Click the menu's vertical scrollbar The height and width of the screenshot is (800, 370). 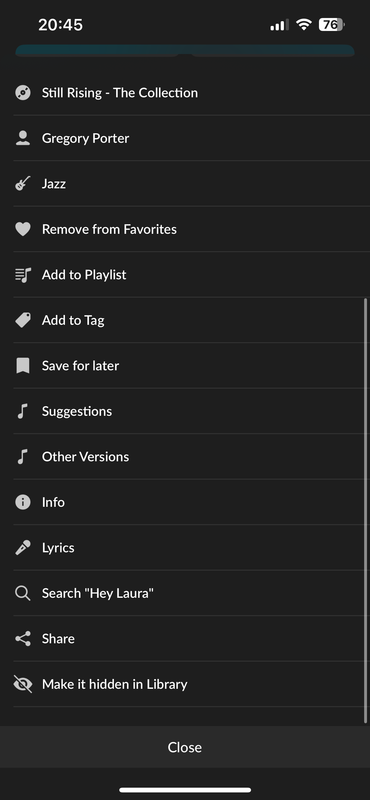[365, 510]
